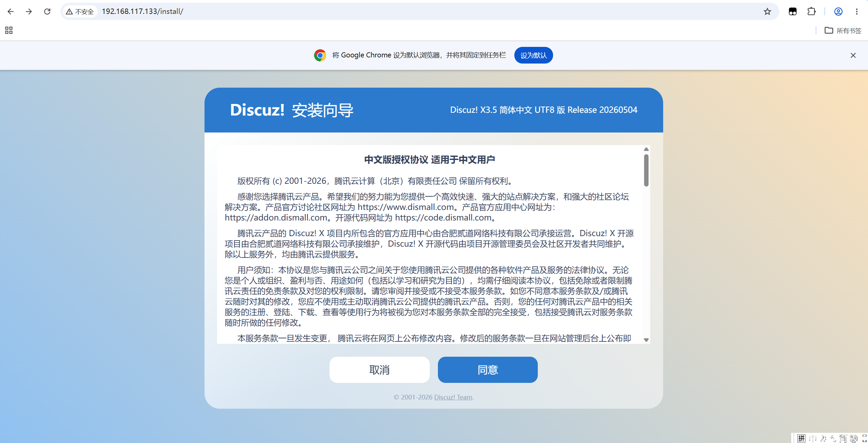Reload the install page
This screenshot has height=443, width=868.
click(47, 12)
